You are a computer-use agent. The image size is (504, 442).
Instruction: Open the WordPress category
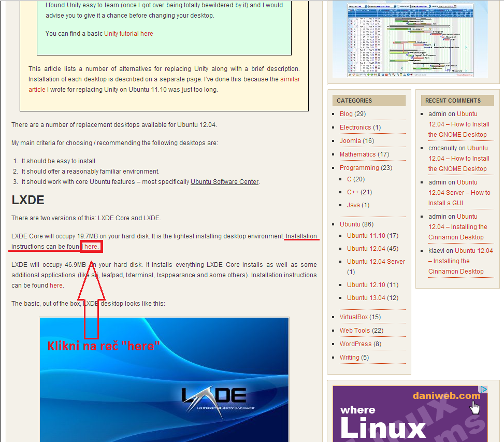(x=355, y=344)
